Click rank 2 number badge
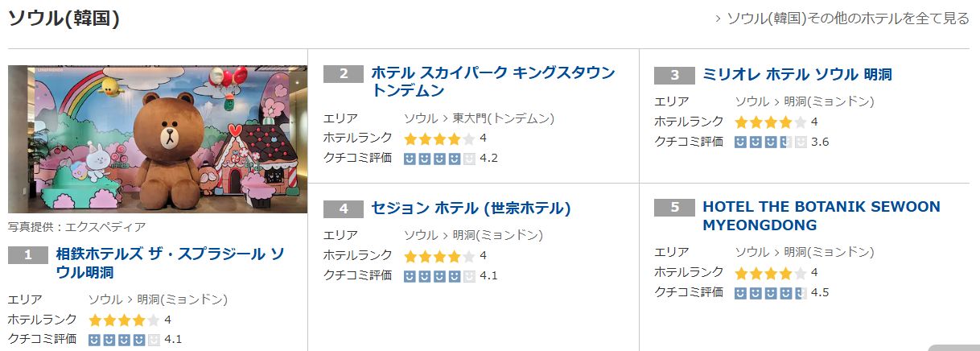 [344, 73]
